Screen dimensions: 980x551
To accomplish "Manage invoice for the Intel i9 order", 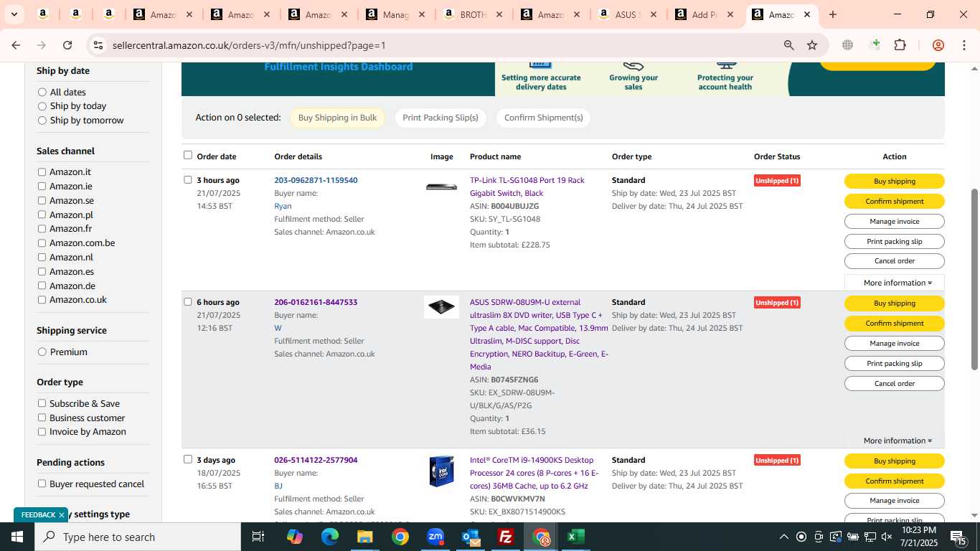I will tap(895, 501).
